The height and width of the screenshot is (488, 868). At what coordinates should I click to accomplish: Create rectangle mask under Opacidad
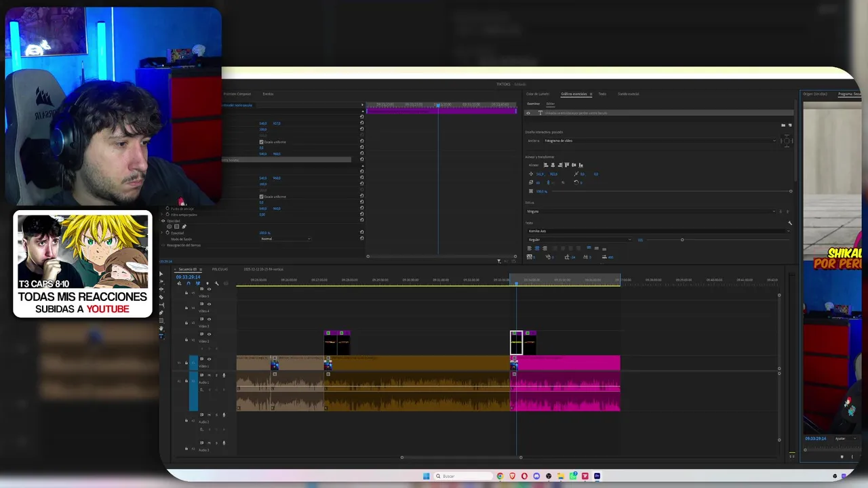tap(176, 226)
